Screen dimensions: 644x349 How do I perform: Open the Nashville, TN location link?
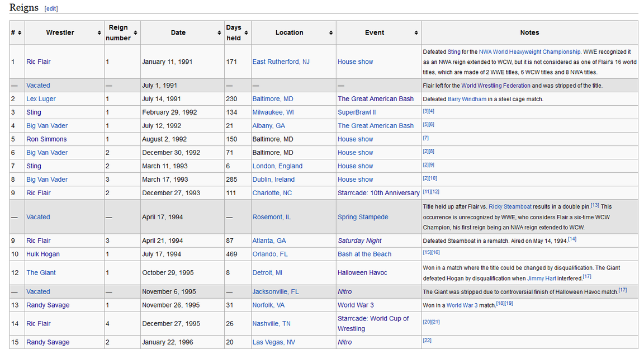pos(272,323)
